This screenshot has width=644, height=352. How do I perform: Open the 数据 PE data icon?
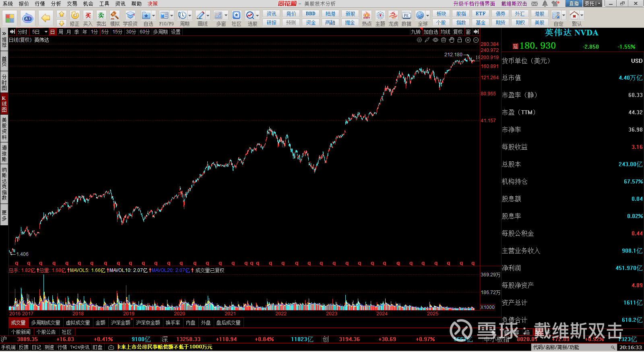tap(407, 16)
